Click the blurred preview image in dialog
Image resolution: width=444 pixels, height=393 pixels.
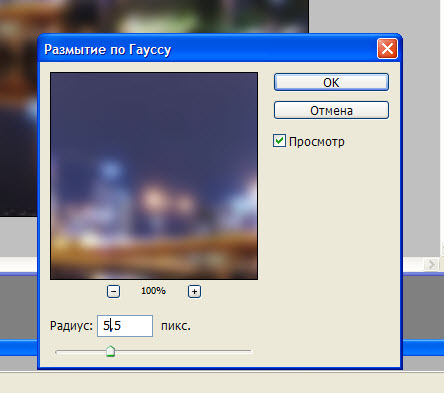tap(154, 176)
